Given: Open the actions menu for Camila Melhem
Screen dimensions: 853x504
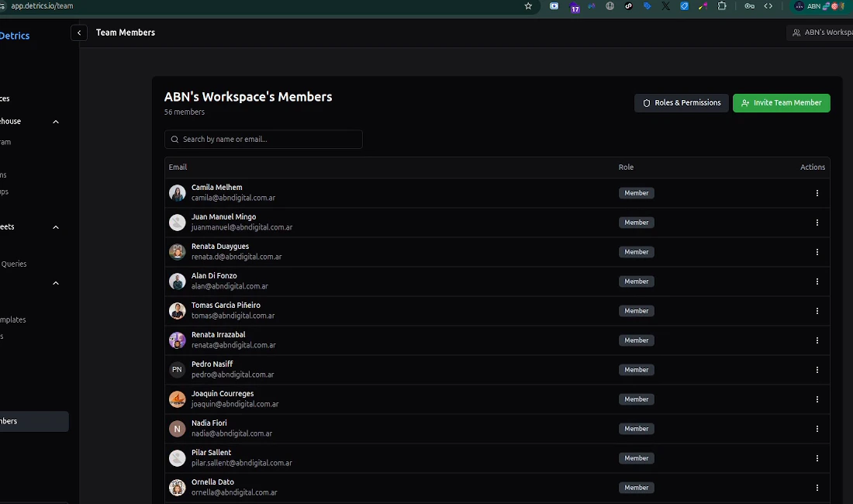Looking at the screenshot, I should click(817, 192).
